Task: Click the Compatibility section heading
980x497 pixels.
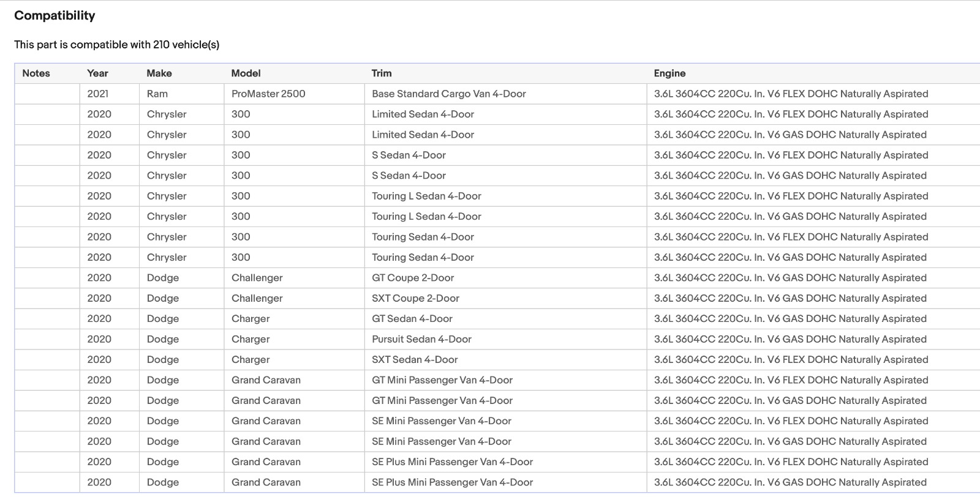Action: (55, 16)
